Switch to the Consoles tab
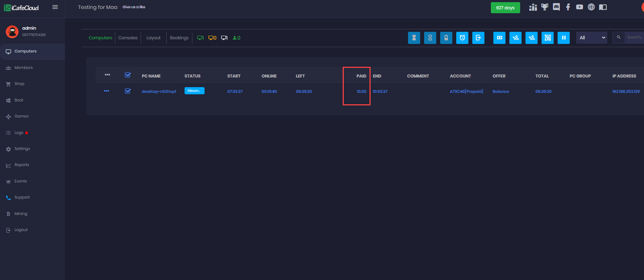644x280 pixels. 128,38
